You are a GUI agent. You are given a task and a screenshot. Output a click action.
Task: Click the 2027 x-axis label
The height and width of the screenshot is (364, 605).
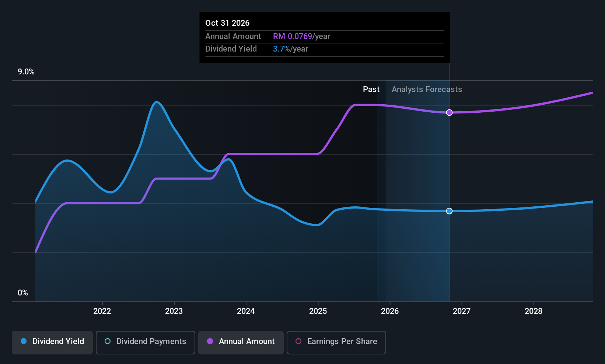(x=462, y=311)
